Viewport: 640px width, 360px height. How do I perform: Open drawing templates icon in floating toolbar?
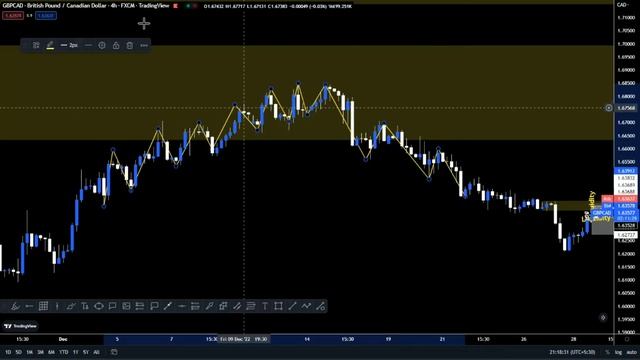point(36,45)
